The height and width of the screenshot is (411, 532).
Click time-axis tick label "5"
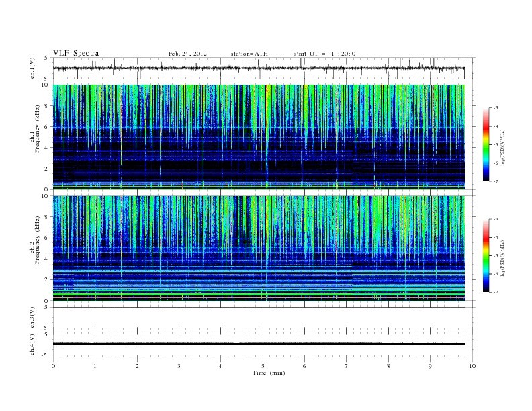[263, 366]
